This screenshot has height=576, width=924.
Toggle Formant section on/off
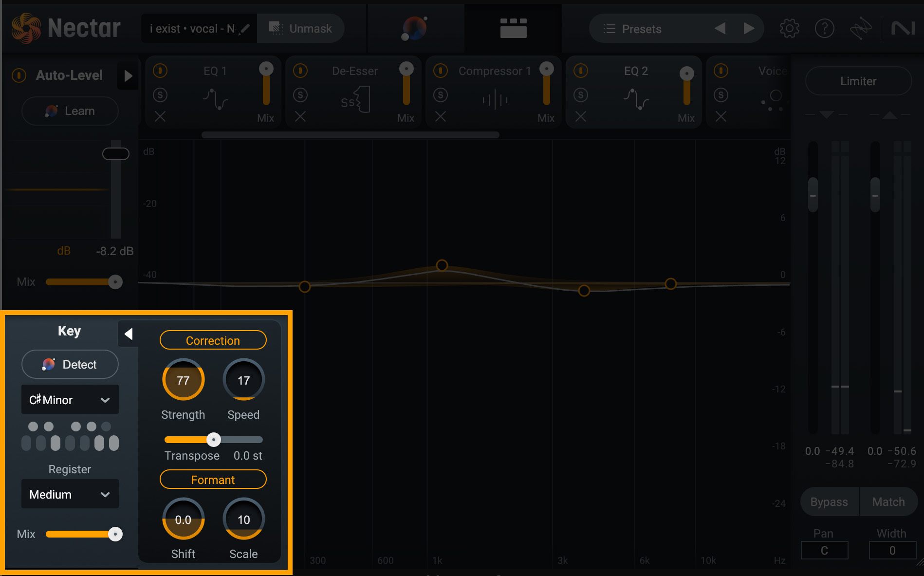[x=213, y=480]
